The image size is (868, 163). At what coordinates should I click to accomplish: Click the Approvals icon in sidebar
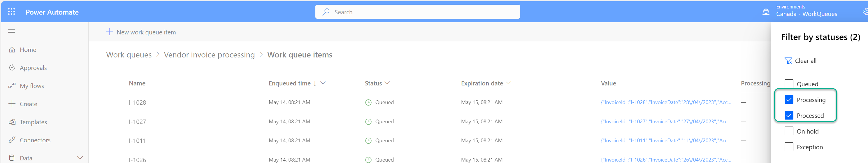tap(12, 68)
